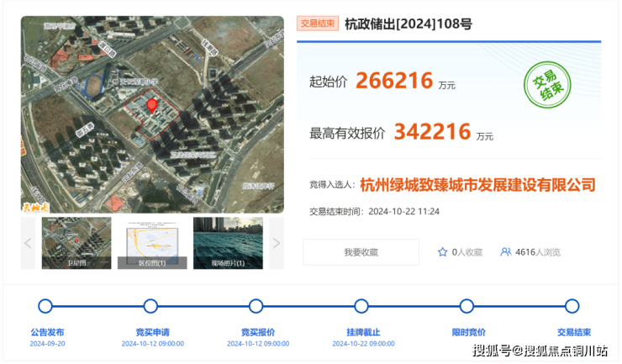The width and height of the screenshot is (622, 364).
Task: Click the red location pin on the satellite map
Action: pos(152,106)
